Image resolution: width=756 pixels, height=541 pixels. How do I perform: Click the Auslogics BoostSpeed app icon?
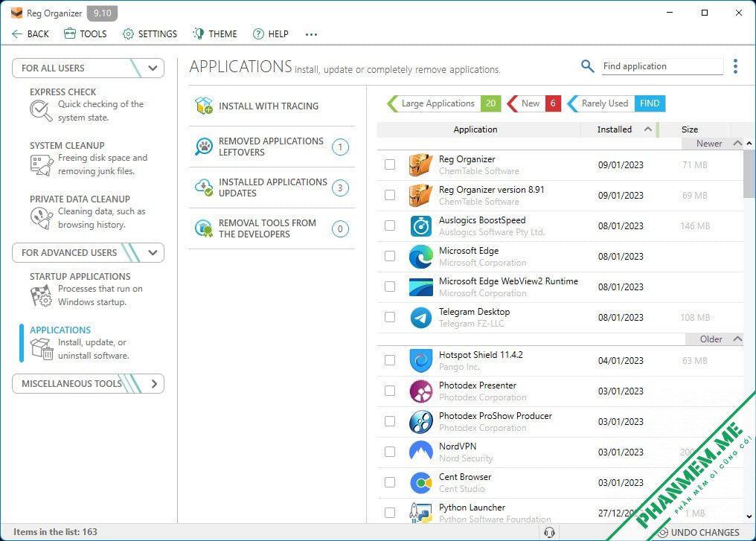pyautogui.click(x=421, y=225)
